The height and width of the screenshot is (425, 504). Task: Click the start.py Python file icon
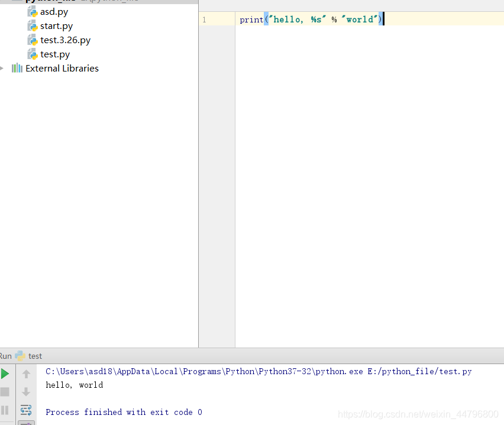33,25
